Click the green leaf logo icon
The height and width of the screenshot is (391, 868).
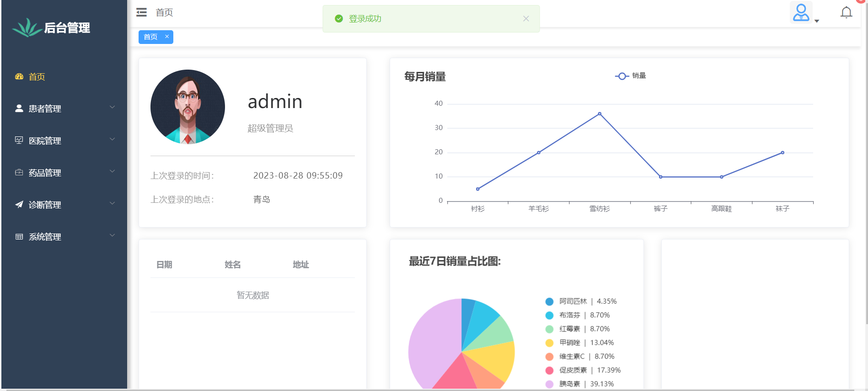[x=27, y=27]
